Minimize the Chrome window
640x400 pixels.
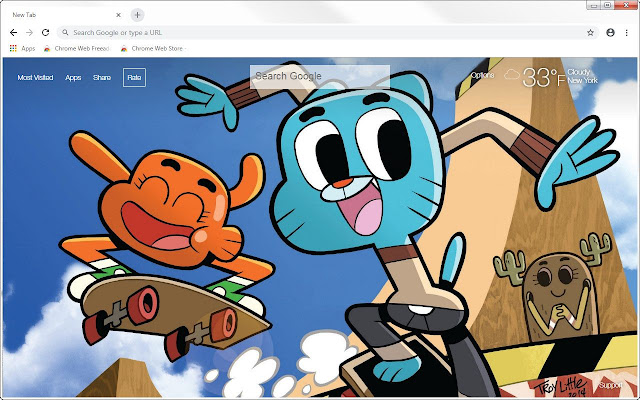(x=594, y=5)
